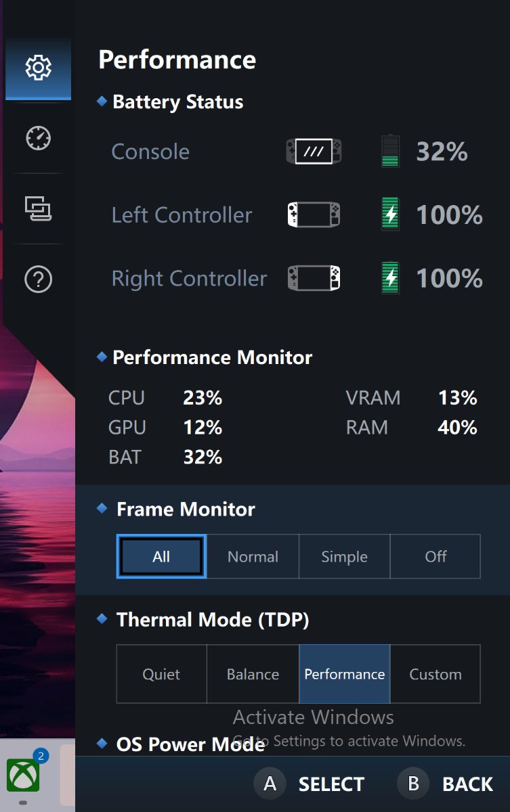Open the Xbox app in taskbar
This screenshot has height=812, width=510.
23,775
